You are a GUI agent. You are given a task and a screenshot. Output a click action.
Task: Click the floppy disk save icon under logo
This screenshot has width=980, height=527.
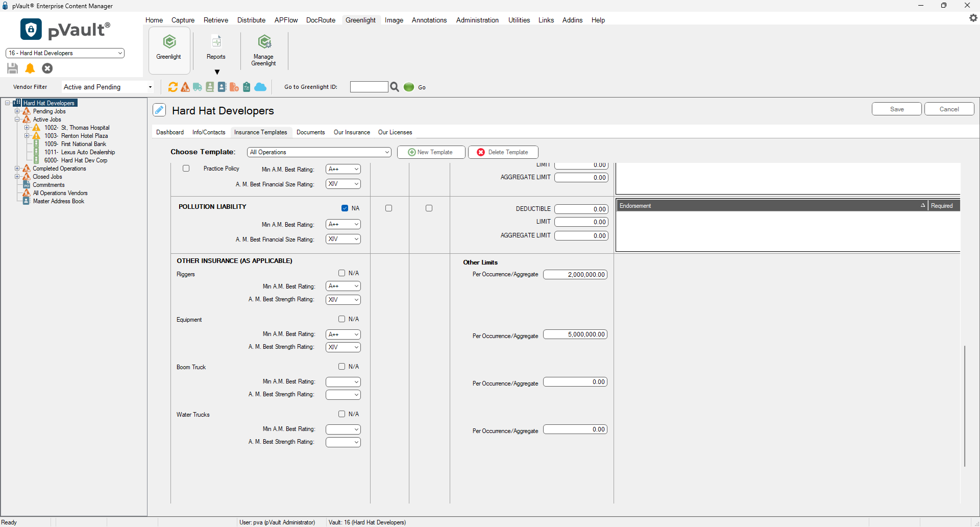[13, 68]
